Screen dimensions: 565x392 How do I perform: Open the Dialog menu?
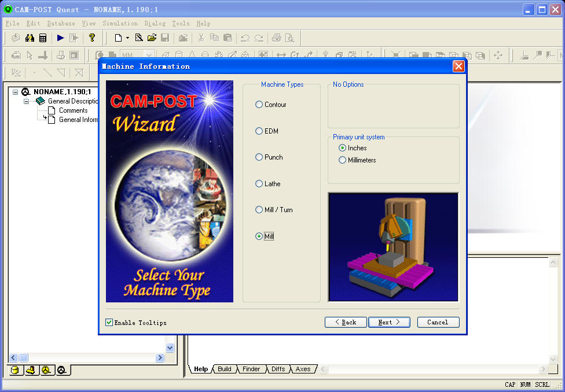tap(155, 23)
